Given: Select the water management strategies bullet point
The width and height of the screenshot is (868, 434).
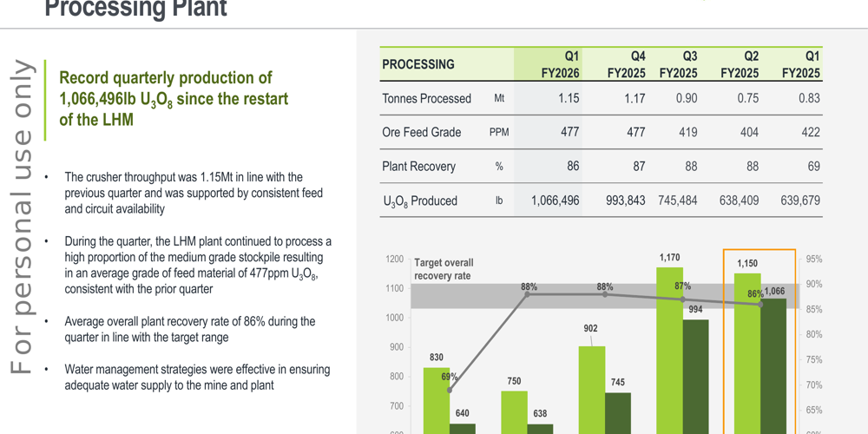Looking at the screenshot, I should (197, 377).
